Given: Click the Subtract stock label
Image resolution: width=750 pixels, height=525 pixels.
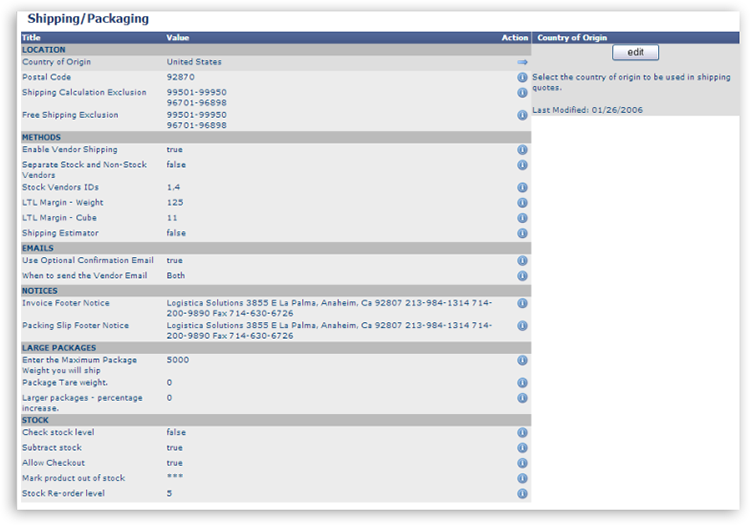Looking at the screenshot, I should click(x=52, y=448).
